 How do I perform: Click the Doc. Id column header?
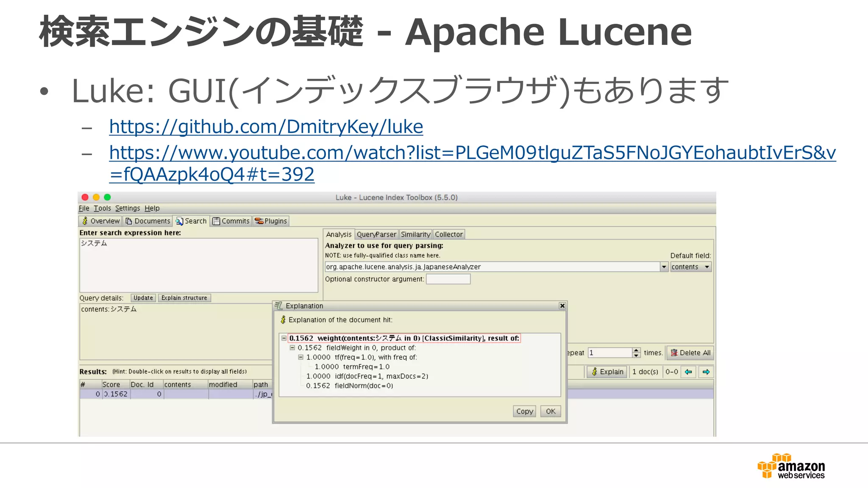146,384
